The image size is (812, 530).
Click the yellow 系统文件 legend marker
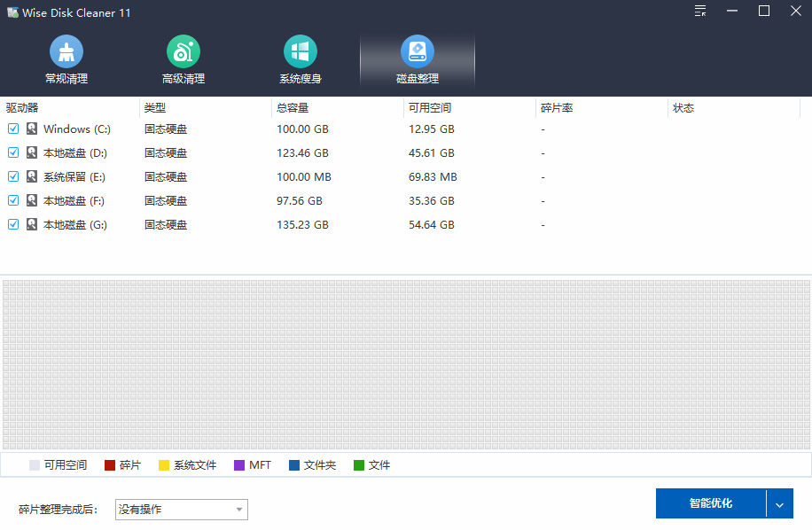[x=162, y=464]
